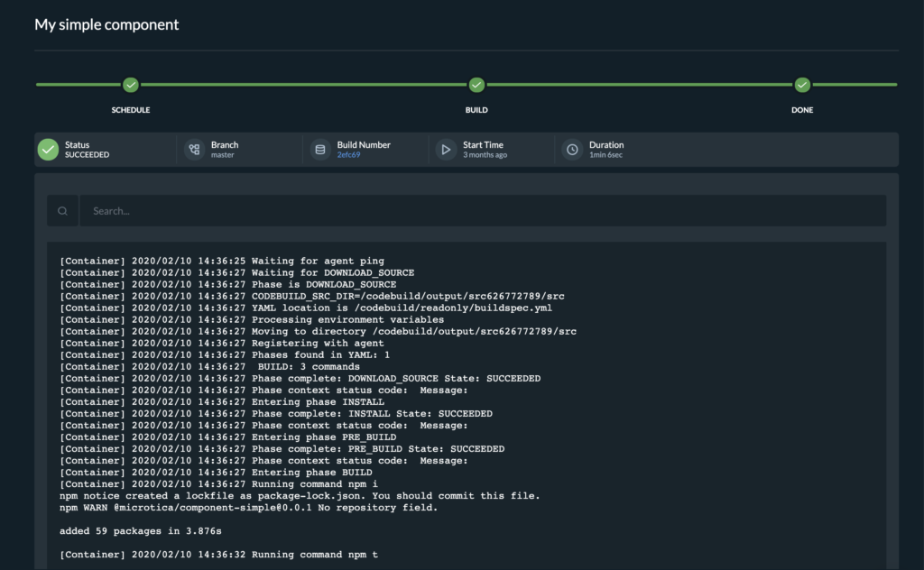
Task: Click the Branch icon
Action: 194,150
